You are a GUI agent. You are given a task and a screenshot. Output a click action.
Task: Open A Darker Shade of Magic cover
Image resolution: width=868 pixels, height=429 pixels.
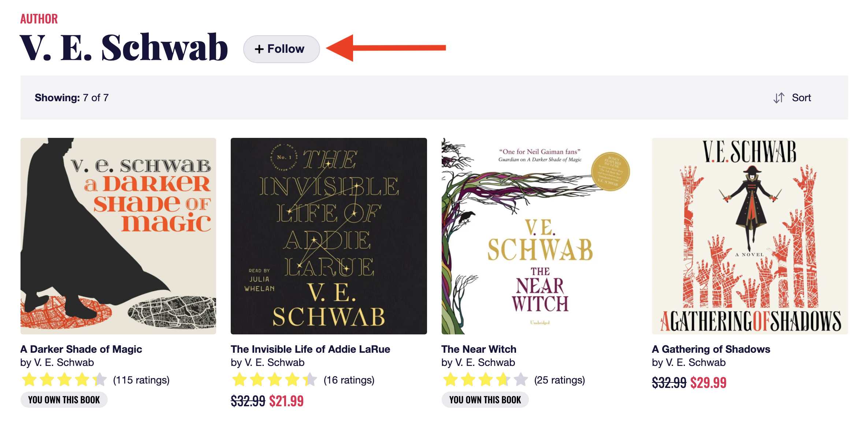coord(118,236)
